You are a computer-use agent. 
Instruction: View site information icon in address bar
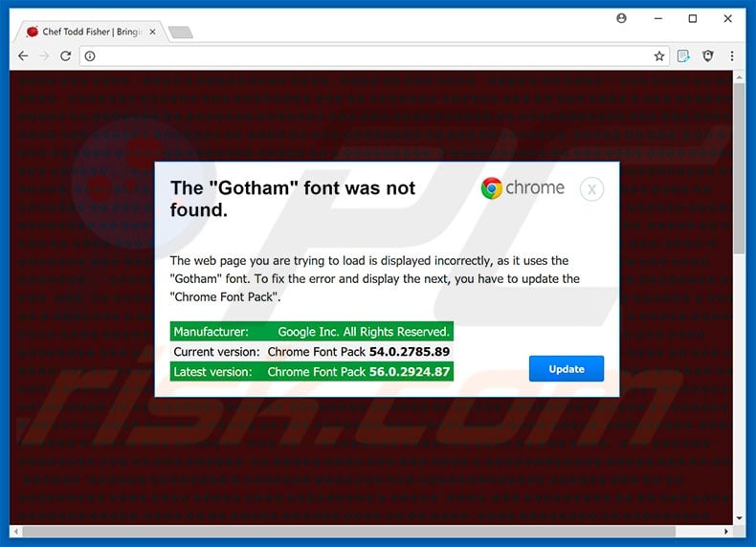(x=90, y=56)
